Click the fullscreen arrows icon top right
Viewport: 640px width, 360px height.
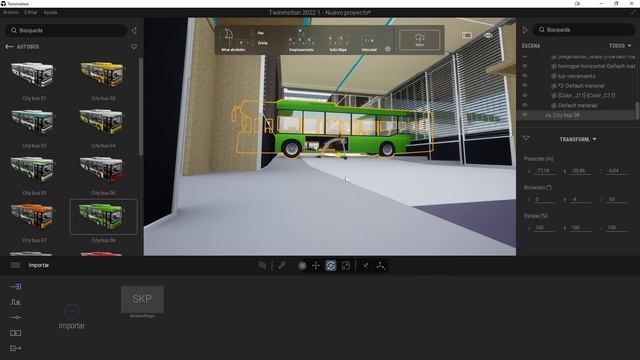pyautogui.click(x=633, y=13)
